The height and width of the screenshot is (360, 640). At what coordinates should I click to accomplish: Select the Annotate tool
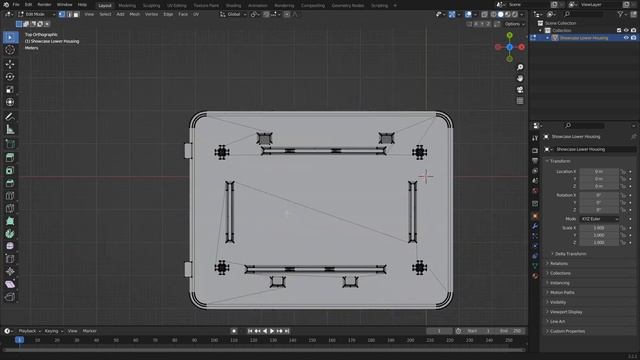pos(10,117)
